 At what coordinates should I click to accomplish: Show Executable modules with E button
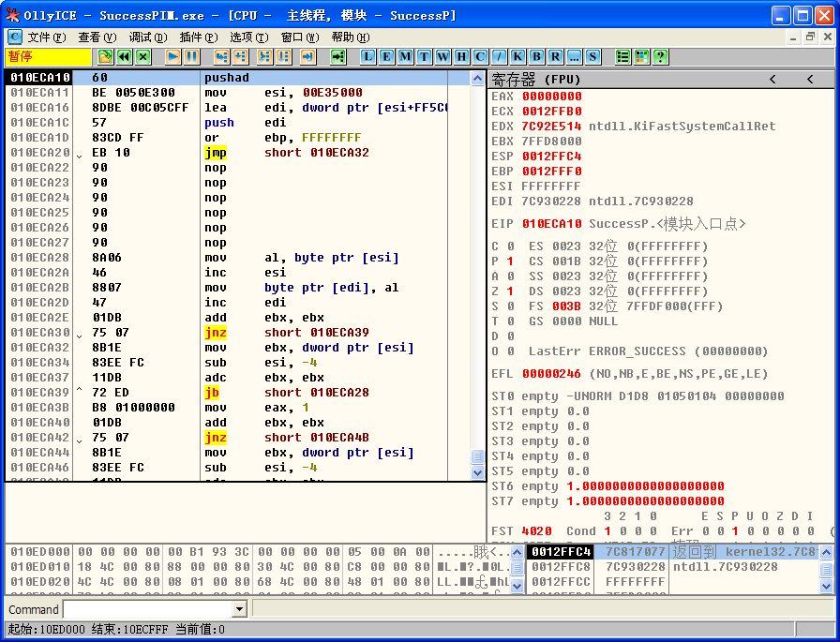(386, 57)
